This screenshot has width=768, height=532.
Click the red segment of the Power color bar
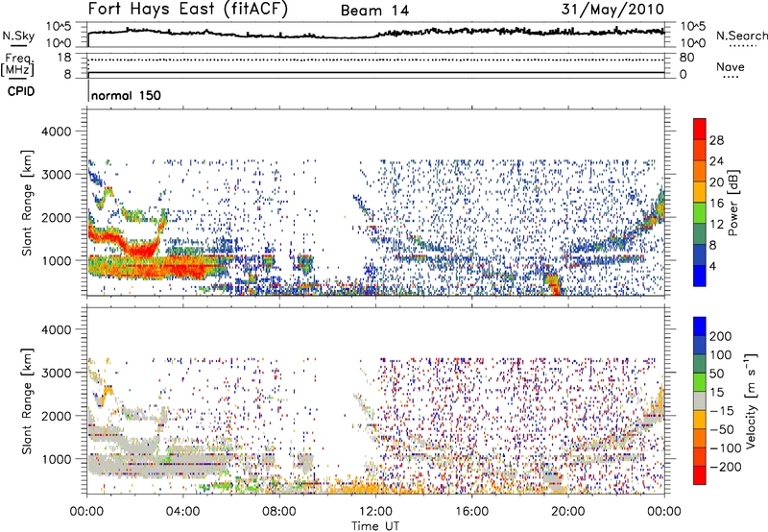point(700,130)
